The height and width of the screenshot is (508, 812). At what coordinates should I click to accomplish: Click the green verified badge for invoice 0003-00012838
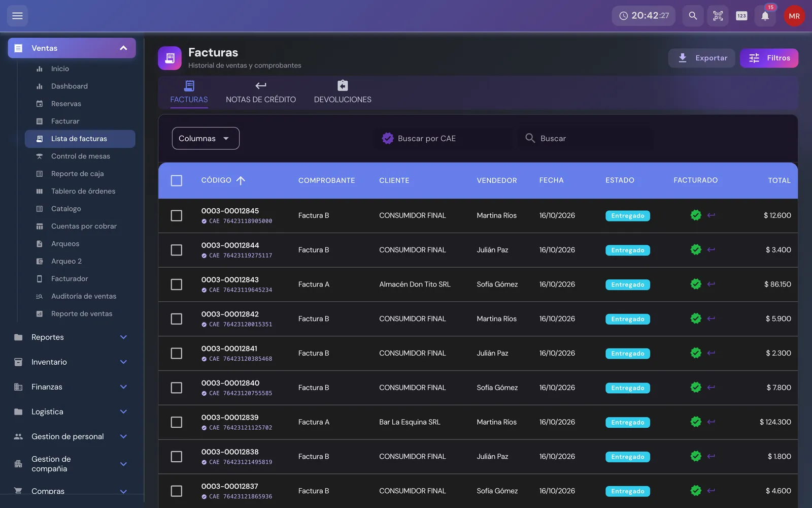696,456
